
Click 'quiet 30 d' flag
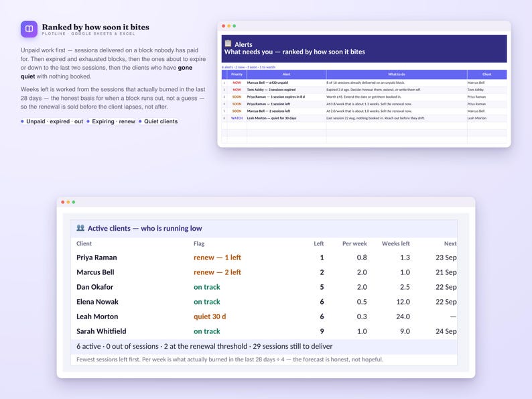point(210,317)
